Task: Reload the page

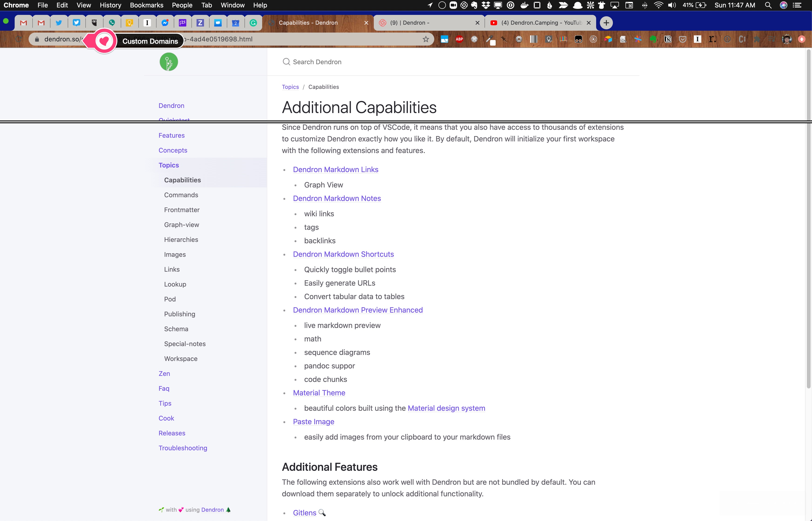Action: (x=19, y=39)
